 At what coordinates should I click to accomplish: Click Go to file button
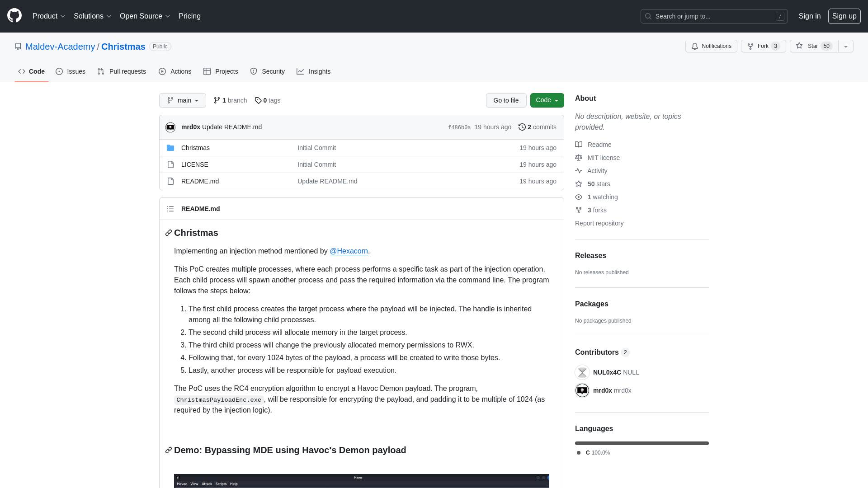[505, 100]
